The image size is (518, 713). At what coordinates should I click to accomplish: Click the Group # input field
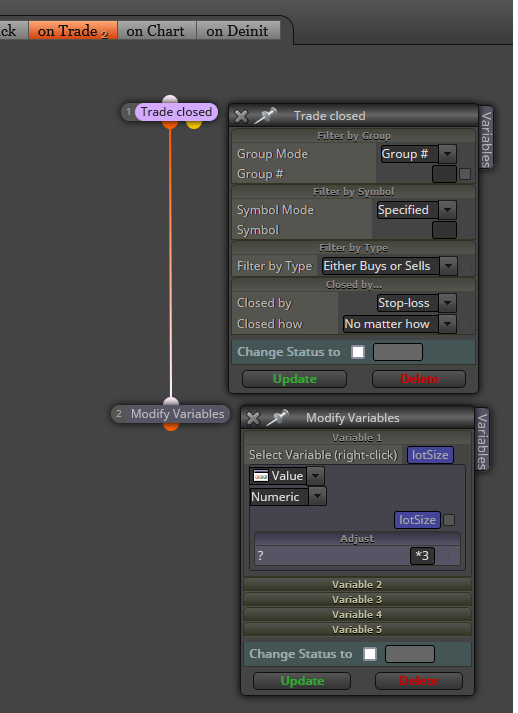pos(444,174)
